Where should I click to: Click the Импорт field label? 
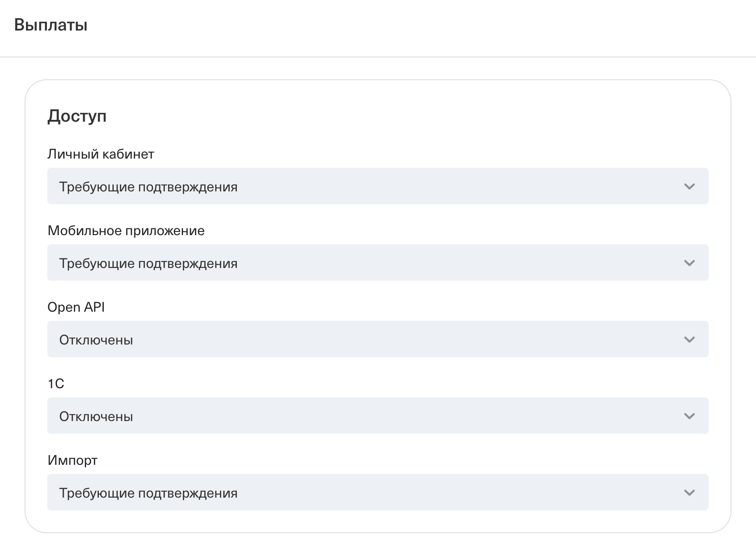[72, 460]
